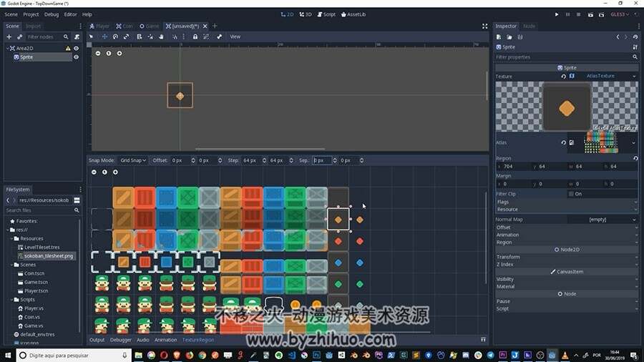Open the Debug menu
This screenshot has width=644, height=362.
click(52, 14)
